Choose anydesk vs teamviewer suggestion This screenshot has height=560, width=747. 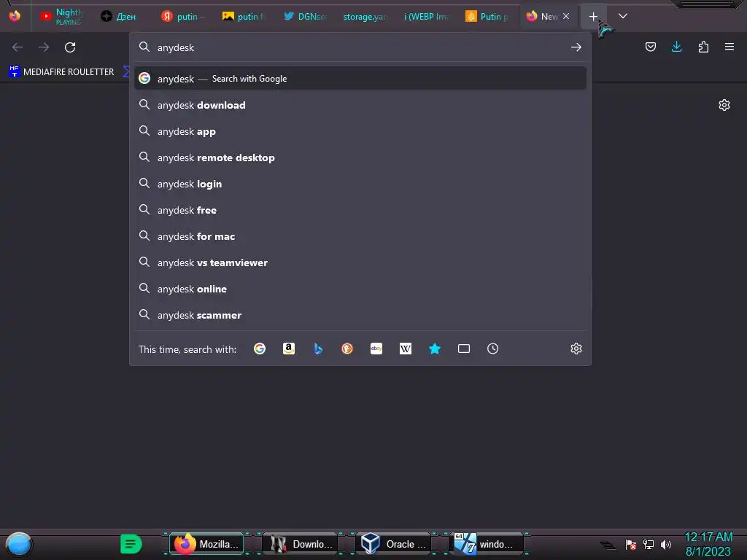pos(360,262)
